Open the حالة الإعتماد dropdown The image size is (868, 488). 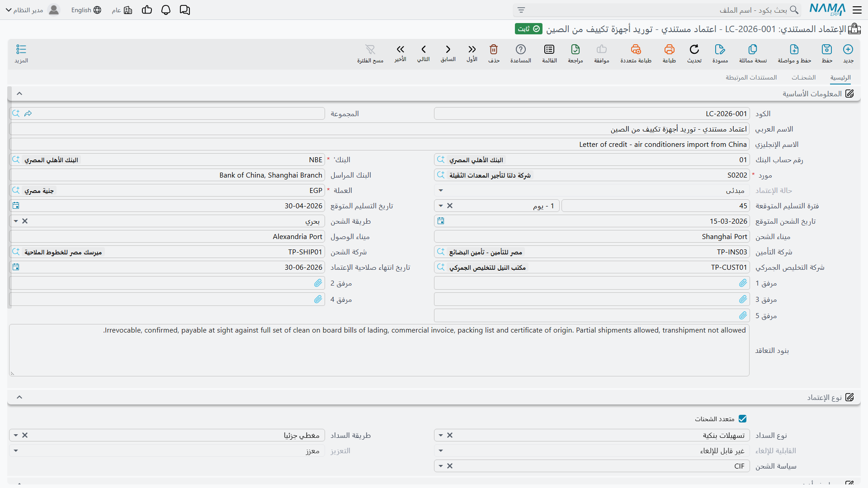[x=441, y=190]
